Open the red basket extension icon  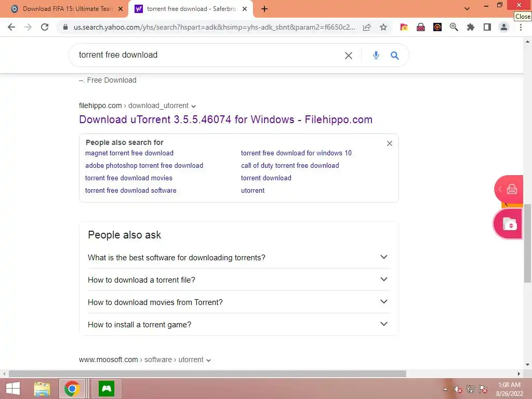(x=421, y=27)
